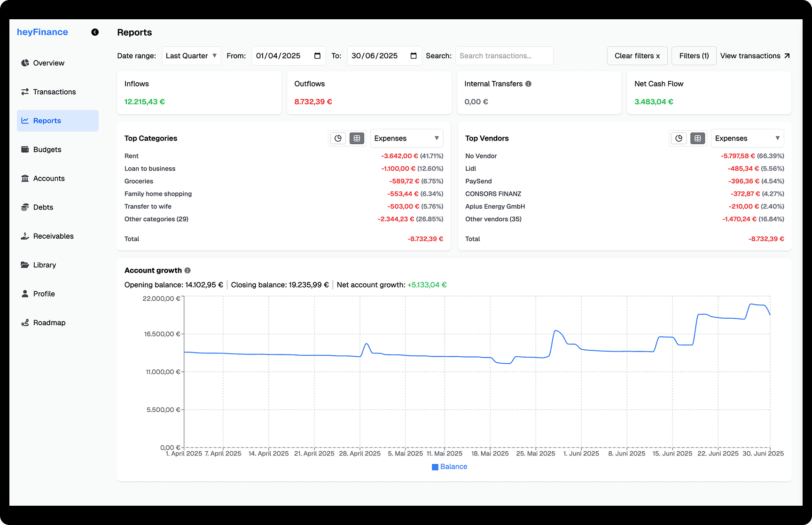Go to the Profile page
Screen dimensions: 812x525
(x=44, y=294)
